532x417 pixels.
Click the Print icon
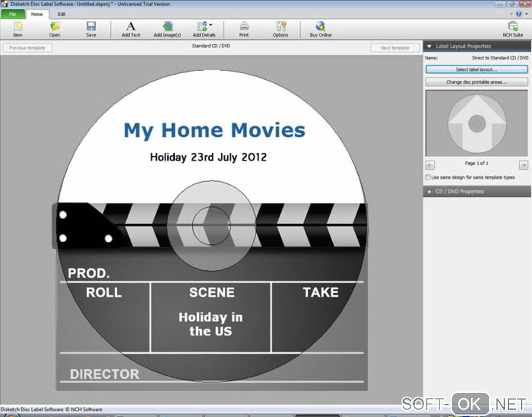[x=244, y=26]
